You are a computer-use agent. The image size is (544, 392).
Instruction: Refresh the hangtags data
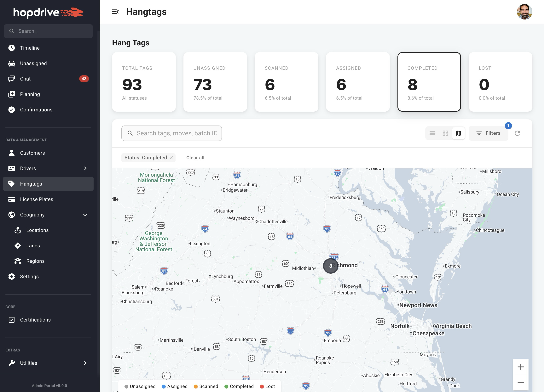tap(517, 133)
